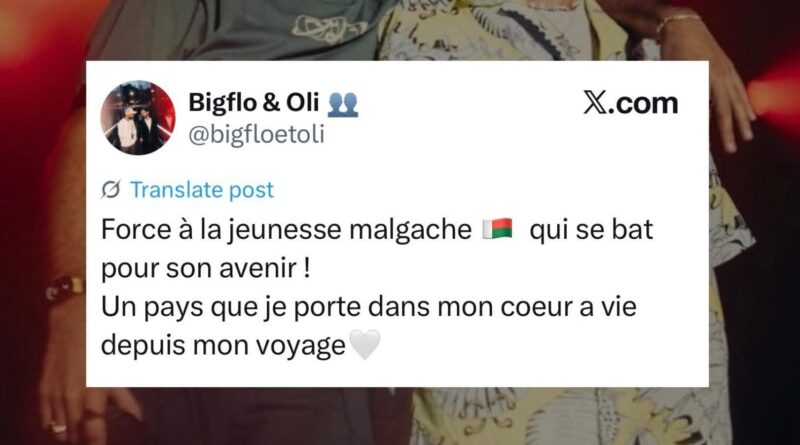Select the "Translate post" link
Screen dimensions: 800x445
coord(202,190)
